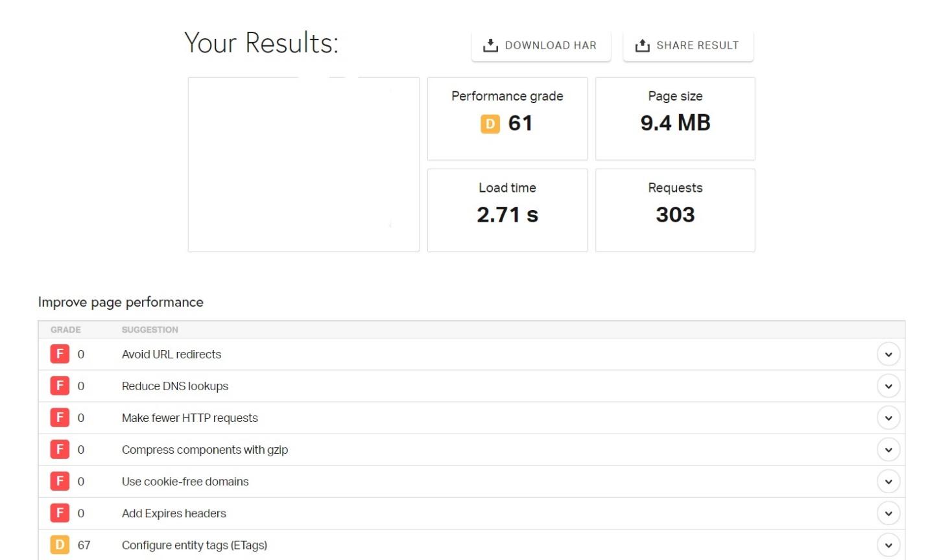Click the download icon in DOWNLOAD HAR
Viewport: 926px width, 560px height.
(x=490, y=45)
